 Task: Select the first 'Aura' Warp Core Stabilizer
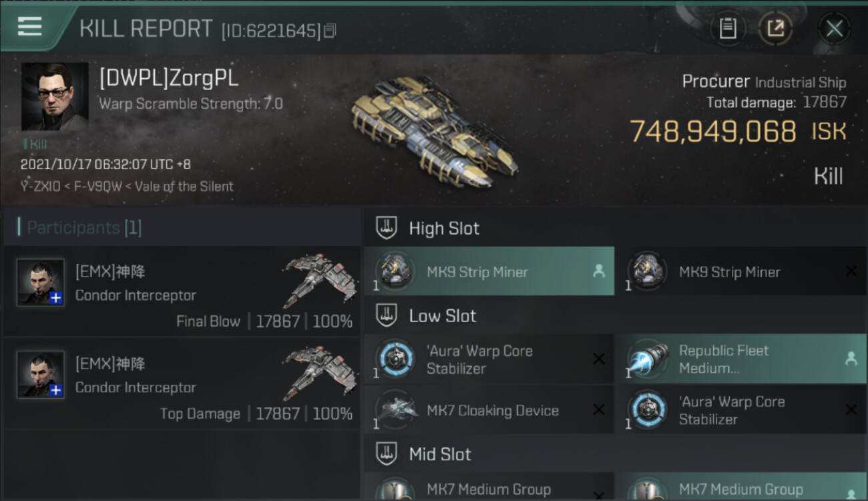489,359
